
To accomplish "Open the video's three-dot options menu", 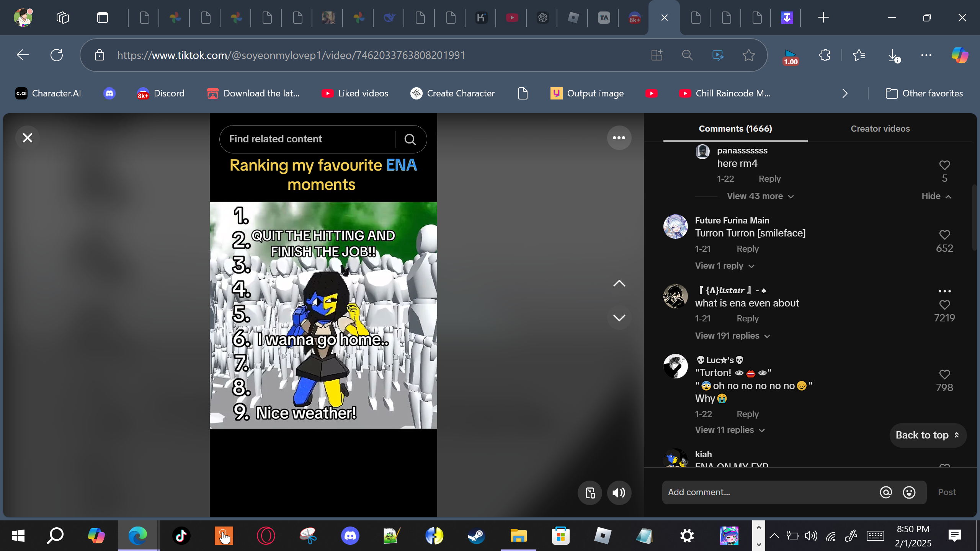I will 619,138.
